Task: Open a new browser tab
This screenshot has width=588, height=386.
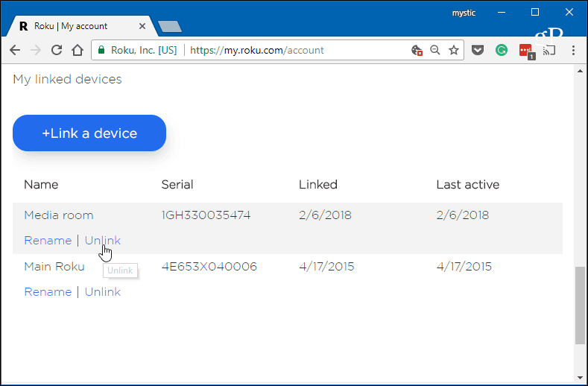Action: (x=170, y=26)
